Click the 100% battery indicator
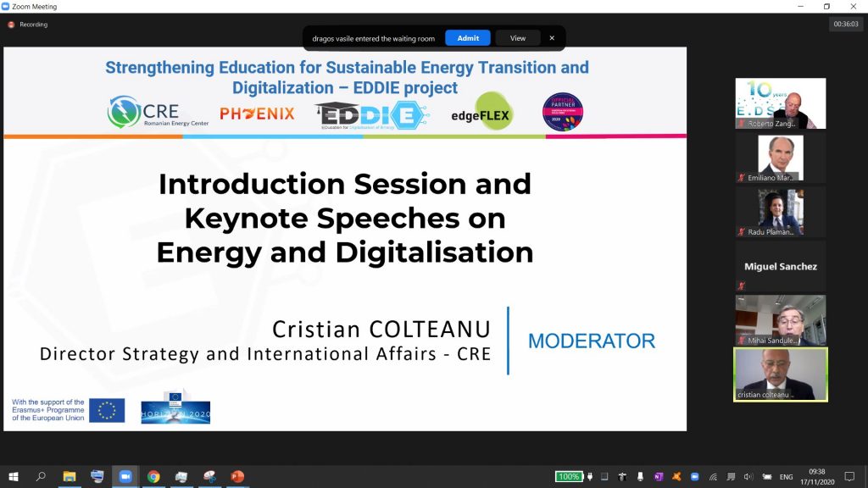The width and height of the screenshot is (868, 488). coord(569,476)
